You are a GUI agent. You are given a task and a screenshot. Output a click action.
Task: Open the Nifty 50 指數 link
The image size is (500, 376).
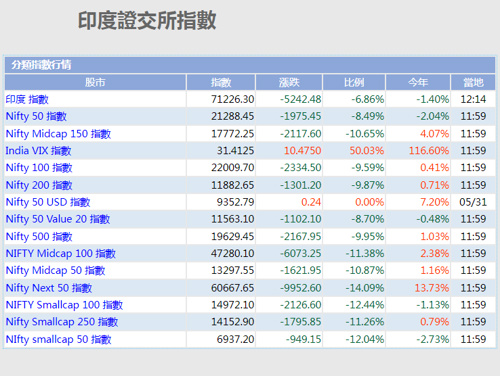36,116
